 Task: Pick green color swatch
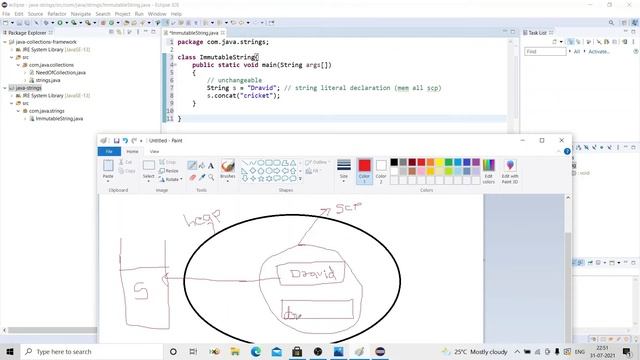(448, 162)
